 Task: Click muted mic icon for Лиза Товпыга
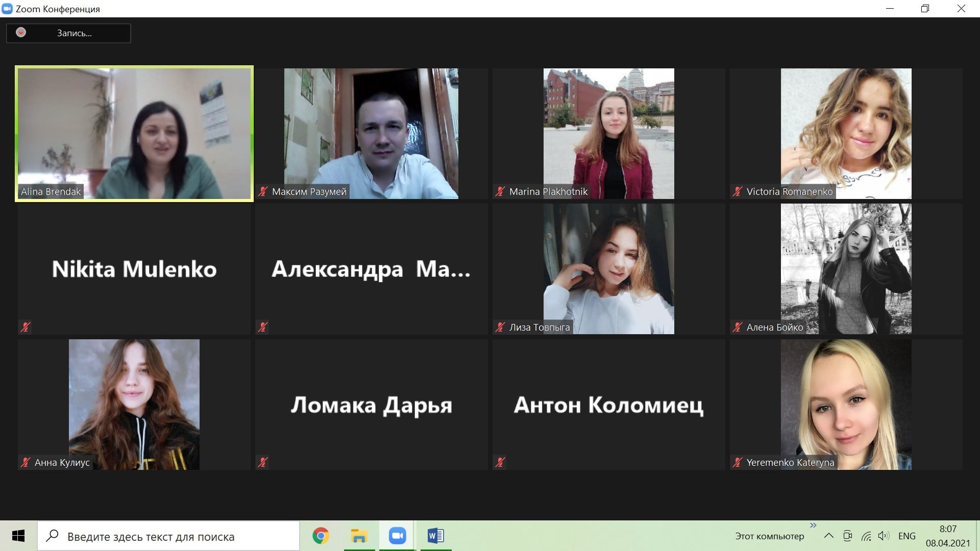tap(500, 327)
